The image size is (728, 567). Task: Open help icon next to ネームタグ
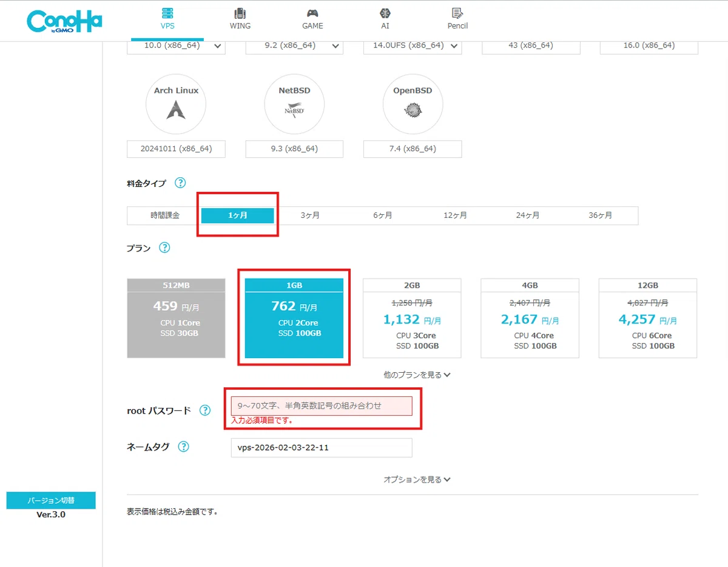point(183,447)
